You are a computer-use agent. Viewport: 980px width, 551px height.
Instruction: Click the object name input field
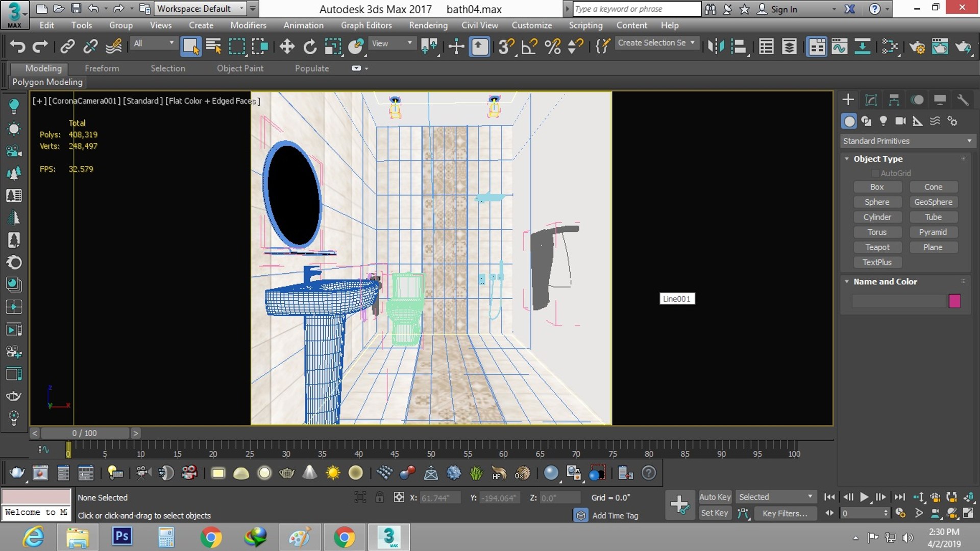pyautogui.click(x=898, y=301)
